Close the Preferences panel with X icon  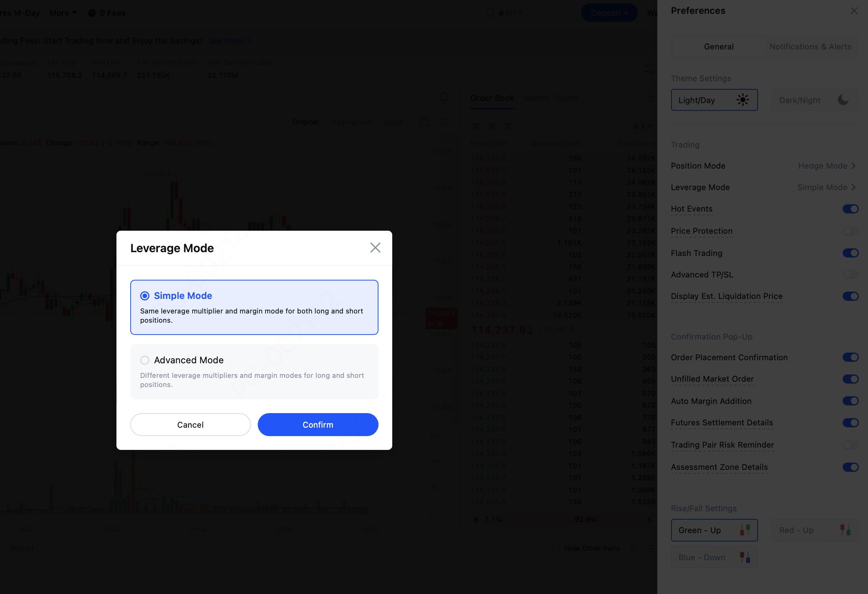(854, 11)
